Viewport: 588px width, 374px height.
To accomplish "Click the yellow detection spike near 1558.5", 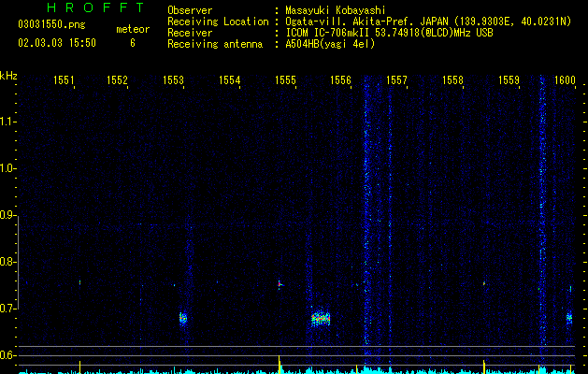I will 483,367.
